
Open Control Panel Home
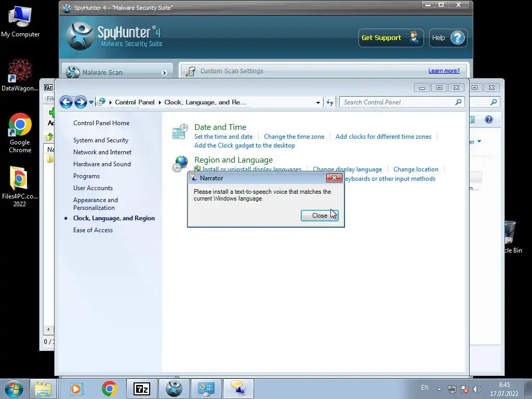101,123
